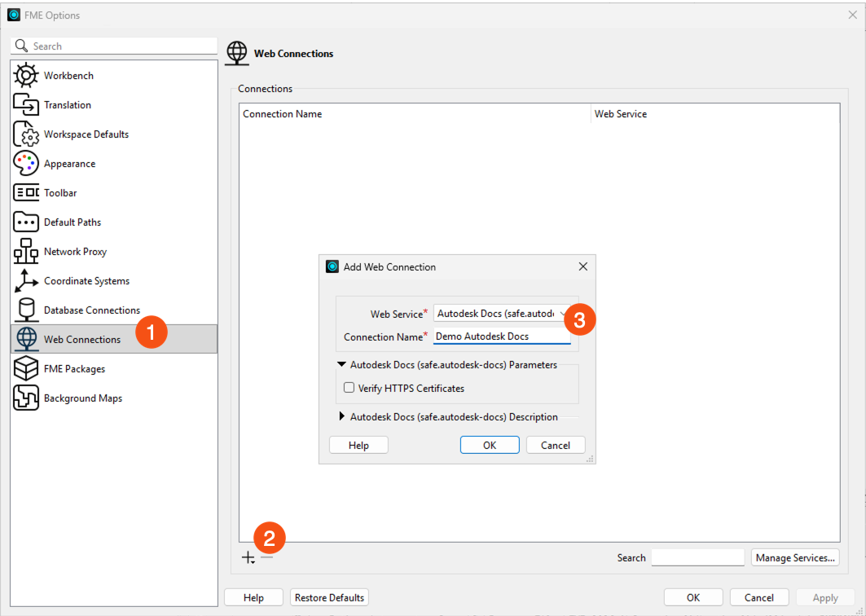Close the FME Options window
Image resolution: width=866 pixels, height=616 pixels.
click(x=853, y=15)
